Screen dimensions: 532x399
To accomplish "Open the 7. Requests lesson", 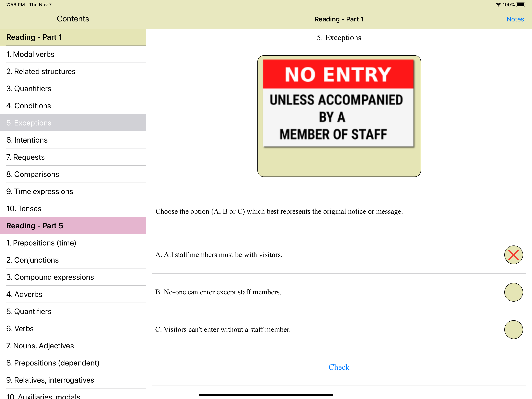I will click(x=73, y=157).
